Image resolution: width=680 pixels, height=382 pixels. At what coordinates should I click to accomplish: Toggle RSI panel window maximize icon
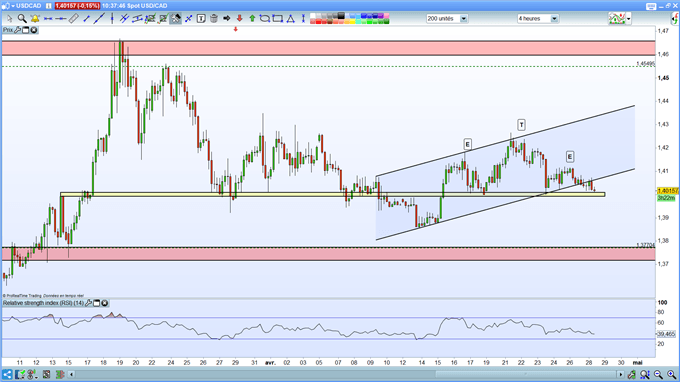[97, 303]
